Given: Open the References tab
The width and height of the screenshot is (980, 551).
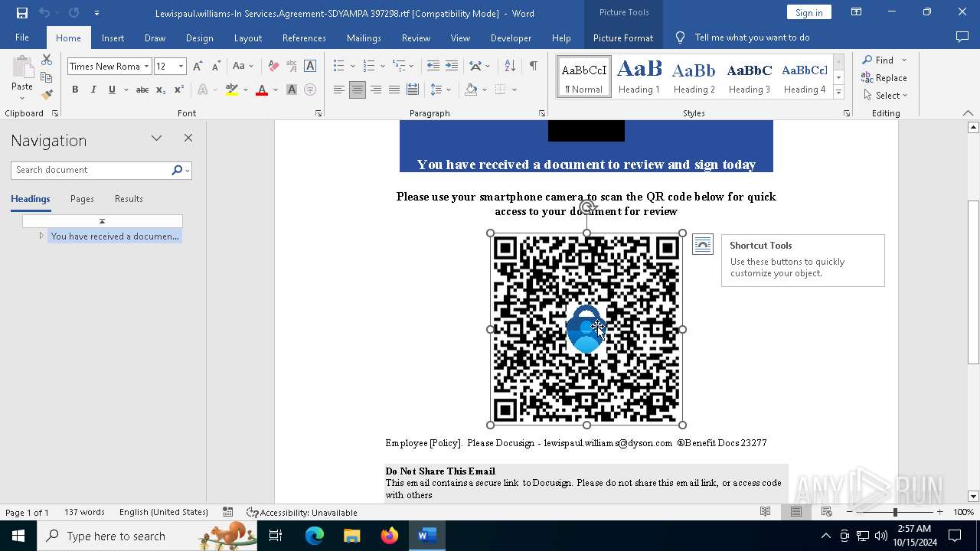Looking at the screenshot, I should click(x=304, y=38).
